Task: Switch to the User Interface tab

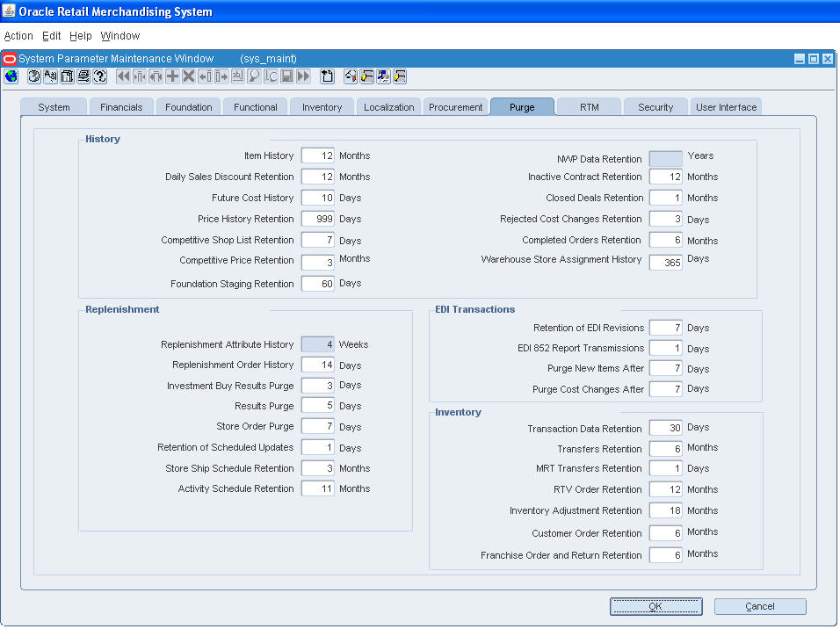Action: pos(727,107)
